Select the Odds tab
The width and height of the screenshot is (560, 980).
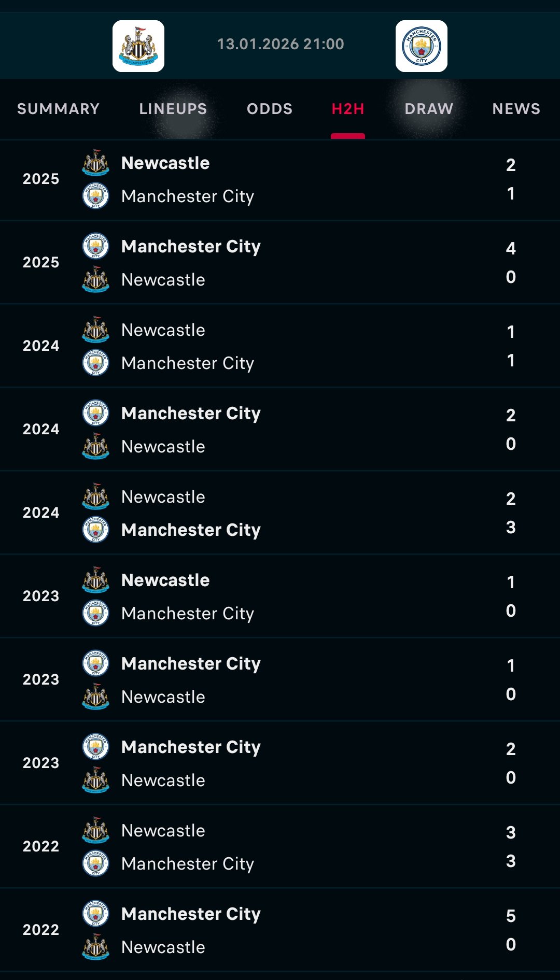pos(270,109)
